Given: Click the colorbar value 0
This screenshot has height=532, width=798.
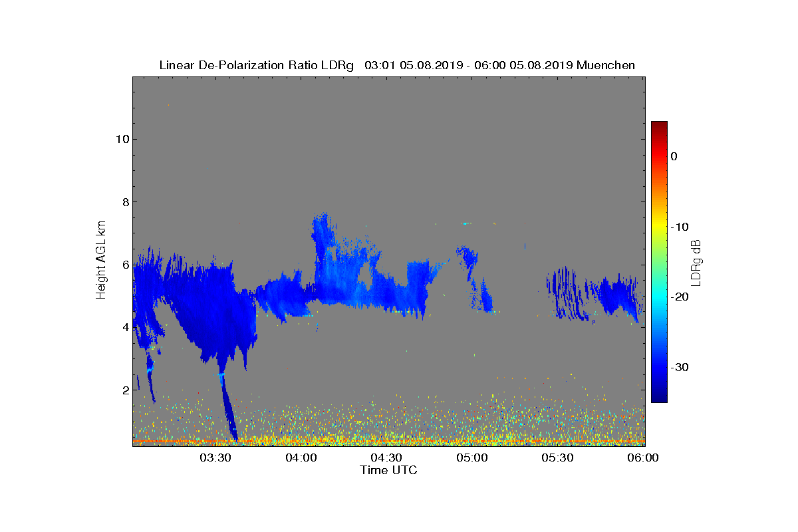Looking at the screenshot, I should pos(674,156).
